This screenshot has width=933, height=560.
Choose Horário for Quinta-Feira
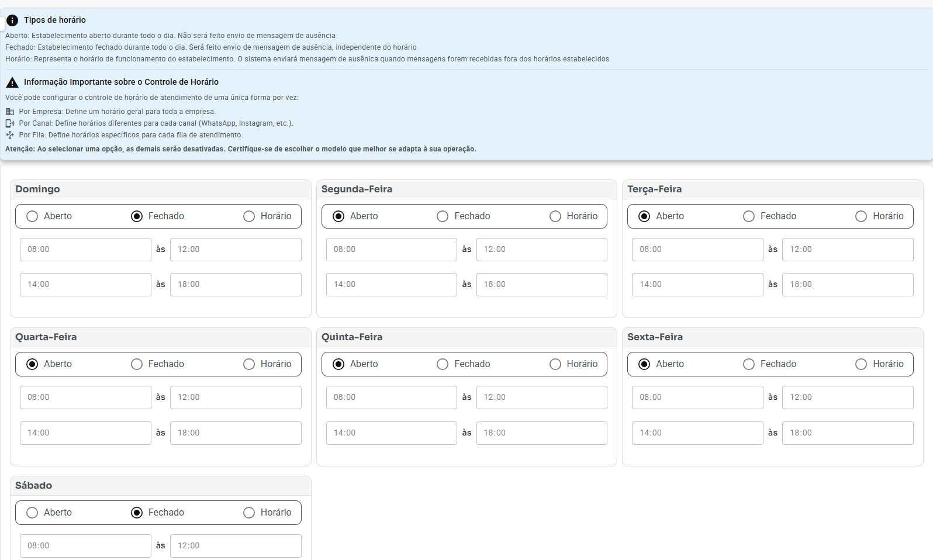coord(555,364)
